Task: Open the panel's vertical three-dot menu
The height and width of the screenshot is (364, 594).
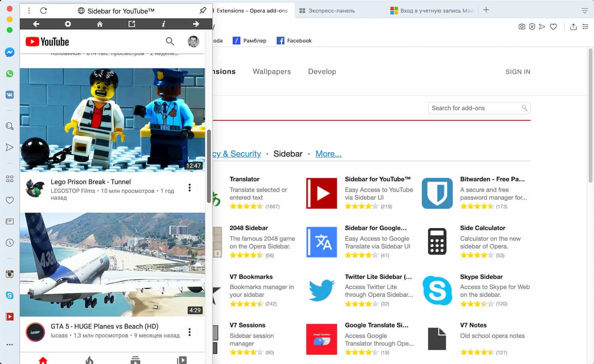Action: 29,11
